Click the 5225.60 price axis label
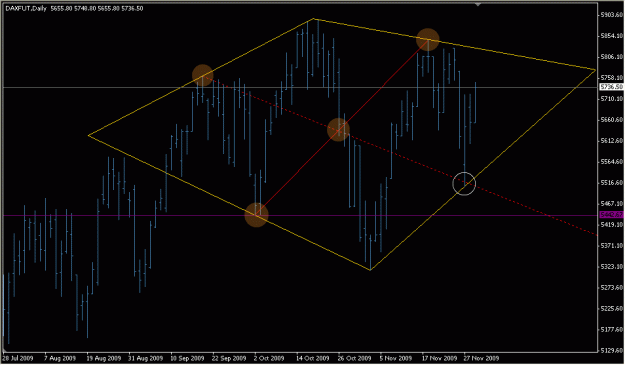This screenshot has width=625, height=365. [x=612, y=309]
